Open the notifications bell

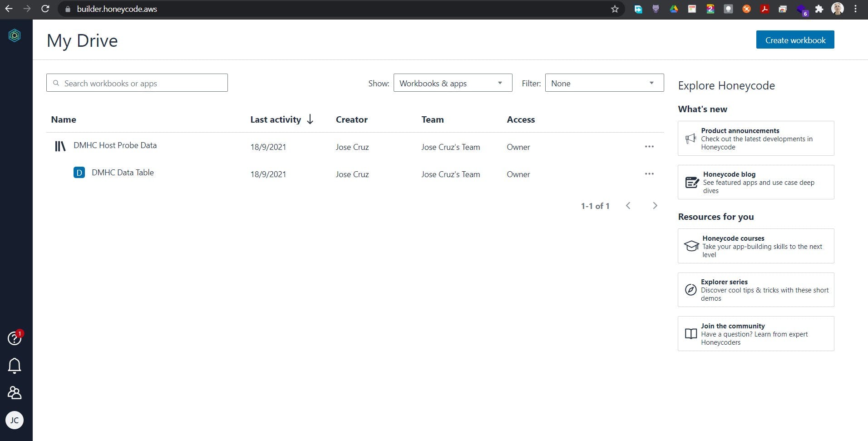(15, 366)
